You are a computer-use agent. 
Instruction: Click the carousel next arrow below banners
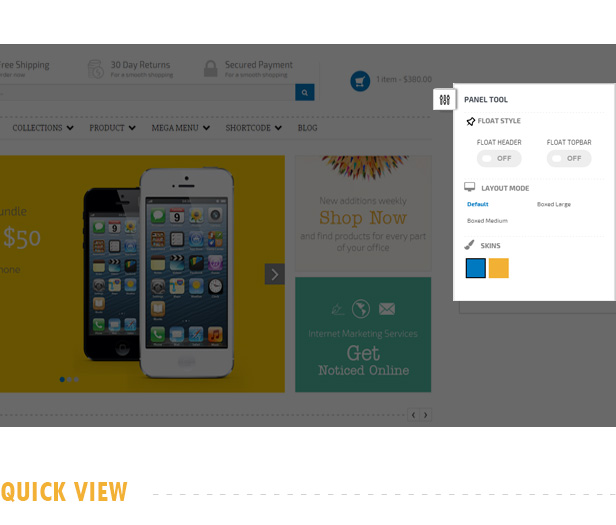point(425,415)
